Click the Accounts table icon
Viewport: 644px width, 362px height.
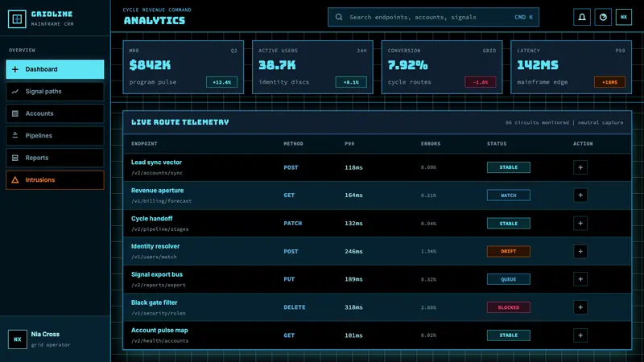tap(15, 113)
